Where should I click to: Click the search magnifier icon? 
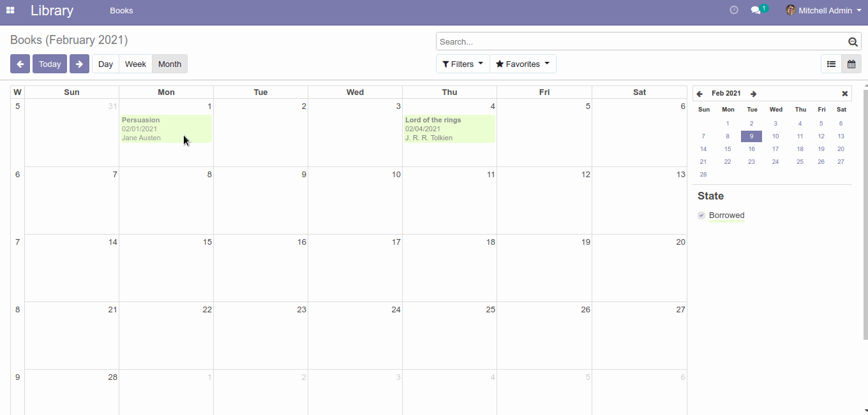[x=853, y=42]
